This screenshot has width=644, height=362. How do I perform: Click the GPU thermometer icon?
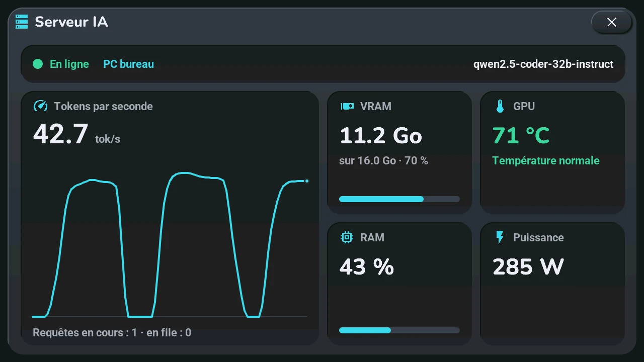pyautogui.click(x=500, y=106)
